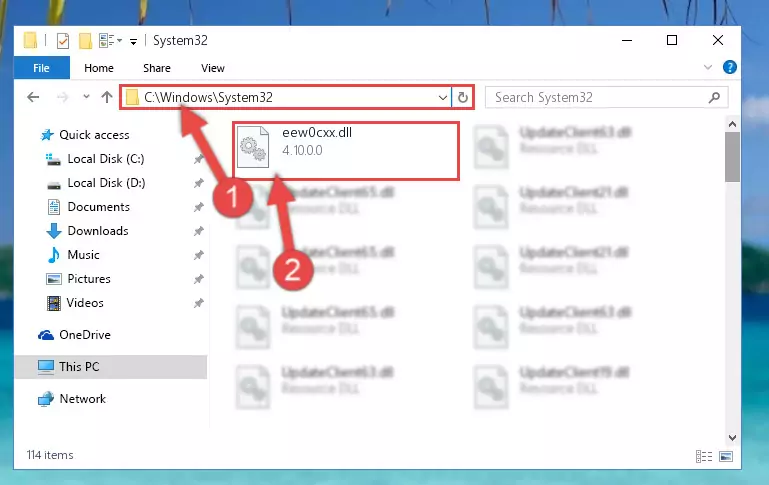The height and width of the screenshot is (485, 769).
Task: Click the scrollbar down arrow
Action: coord(732,437)
